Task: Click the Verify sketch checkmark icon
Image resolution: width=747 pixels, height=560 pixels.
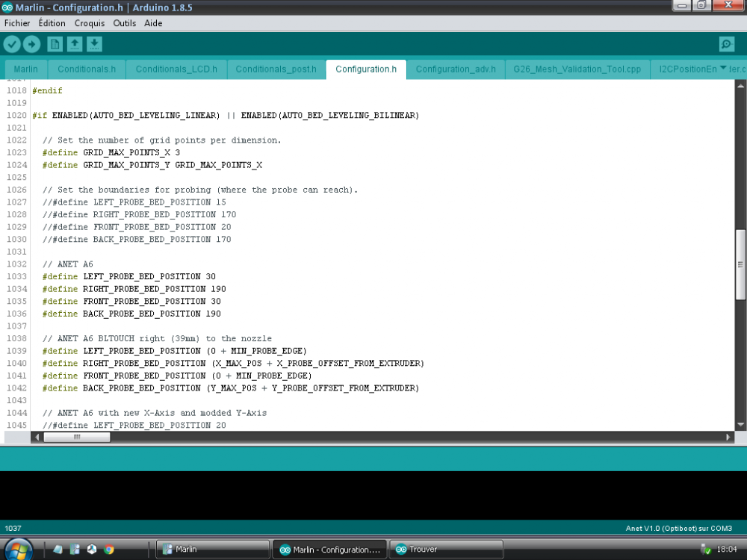Action: click(12, 44)
